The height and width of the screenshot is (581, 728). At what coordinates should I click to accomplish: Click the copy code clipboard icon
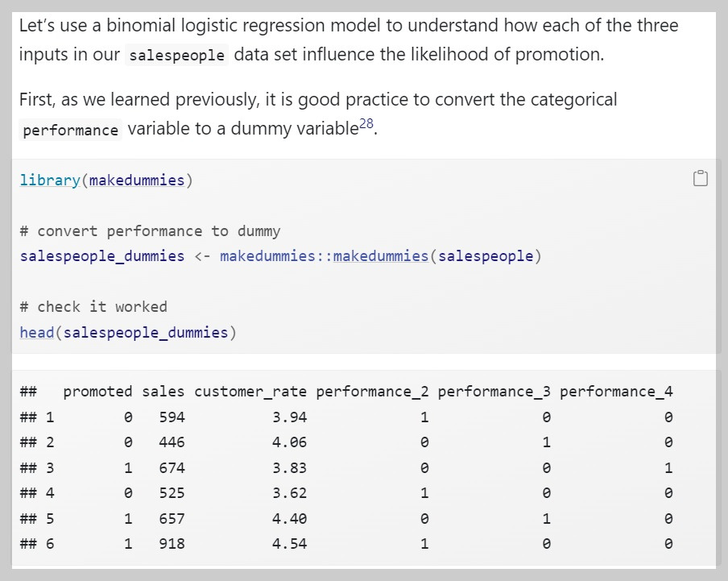click(x=700, y=179)
